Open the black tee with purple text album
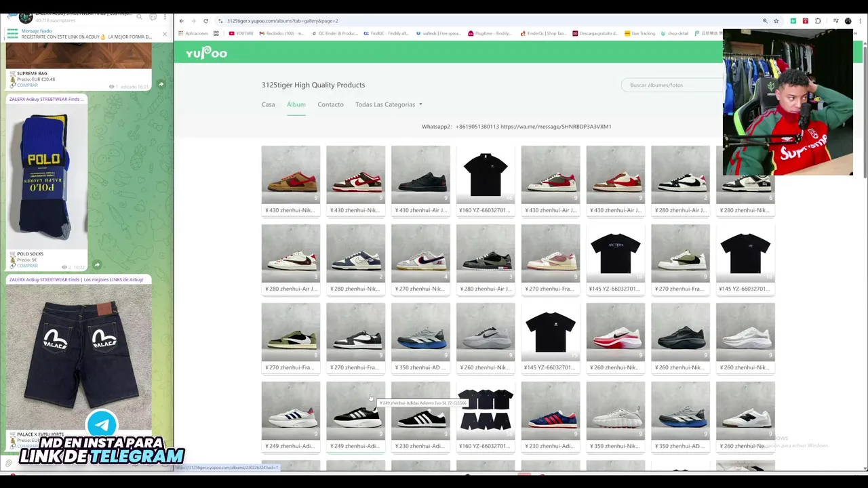868x488 pixels. (615, 253)
